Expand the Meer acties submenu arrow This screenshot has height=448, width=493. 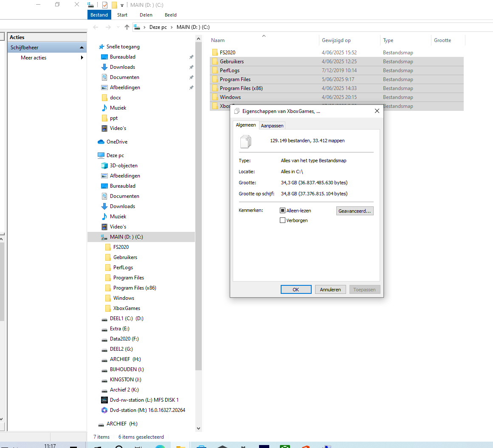[x=82, y=57]
